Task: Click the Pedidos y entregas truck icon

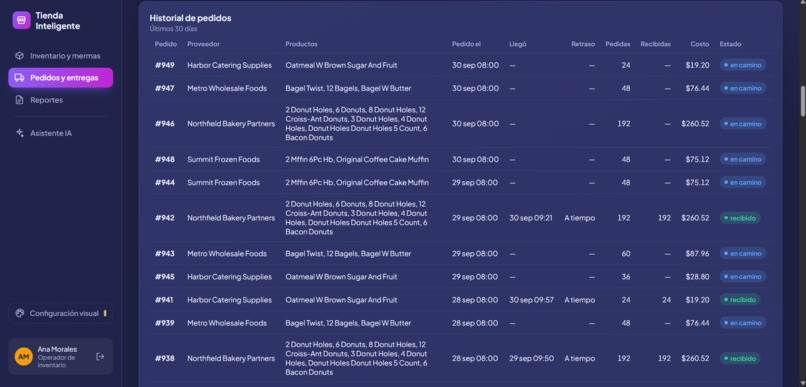Action: 20,78
